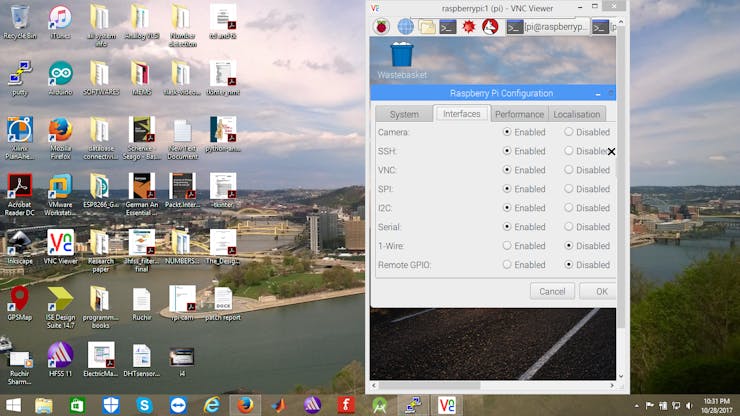Cancel the Raspberry Pi Configuration dialog
740x416 pixels.
[x=552, y=291]
